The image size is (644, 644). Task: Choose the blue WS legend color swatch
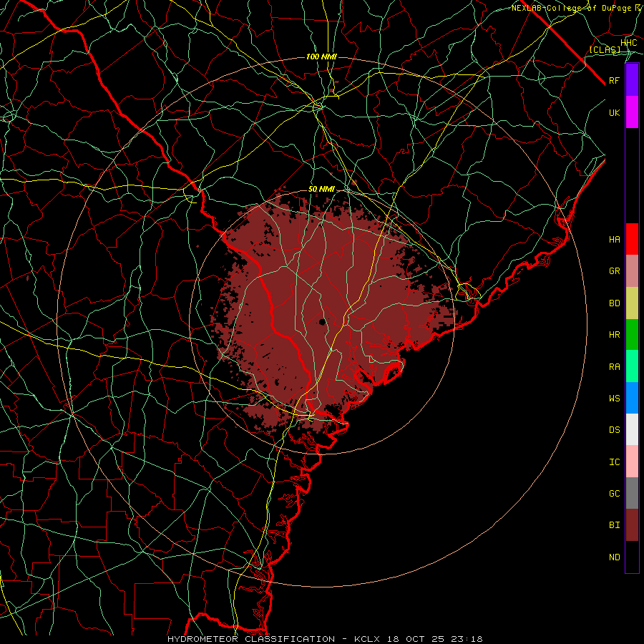(x=632, y=398)
